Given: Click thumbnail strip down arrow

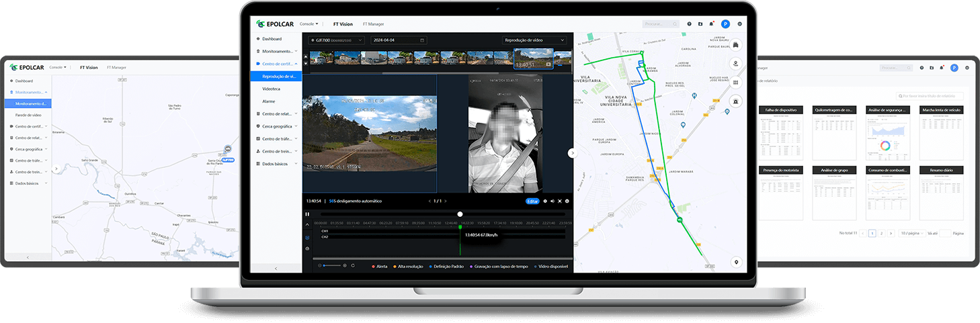Looking at the screenshot, I should pyautogui.click(x=306, y=62).
